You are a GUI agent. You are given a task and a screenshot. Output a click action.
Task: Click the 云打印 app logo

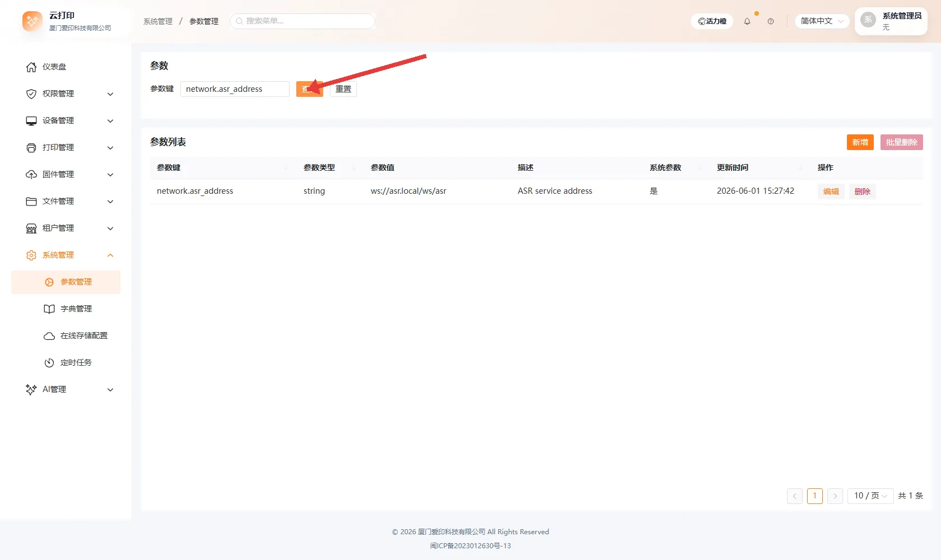[x=32, y=21]
